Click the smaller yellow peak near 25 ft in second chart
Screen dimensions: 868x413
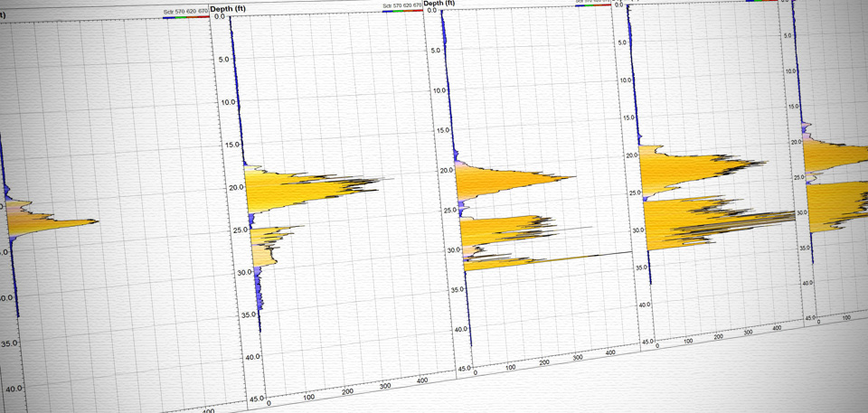(x=268, y=237)
